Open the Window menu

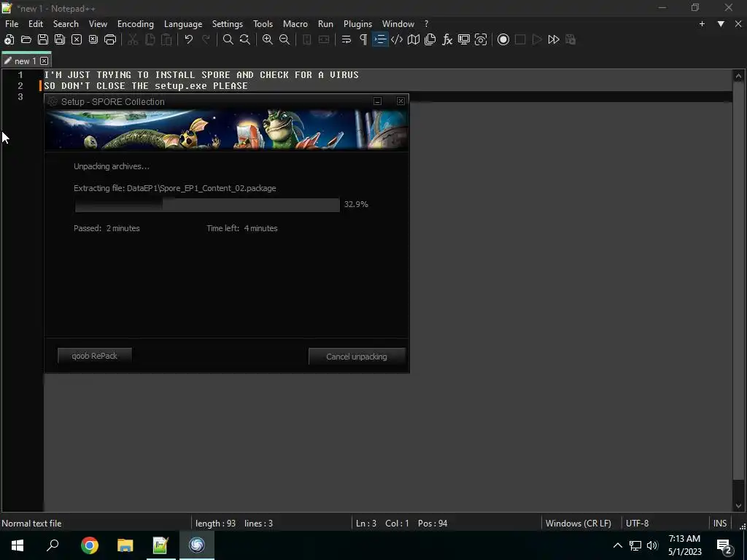click(x=398, y=24)
